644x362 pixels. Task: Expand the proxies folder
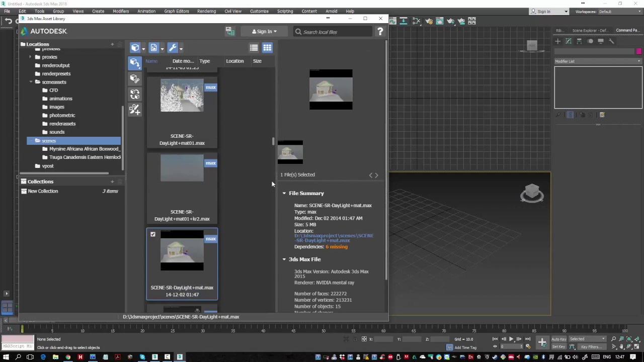click(x=31, y=57)
